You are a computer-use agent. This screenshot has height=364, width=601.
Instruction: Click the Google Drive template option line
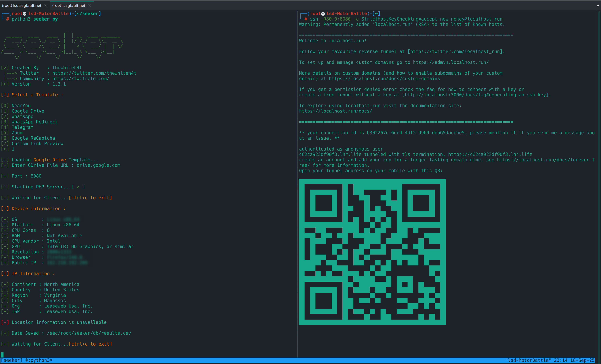pos(28,111)
